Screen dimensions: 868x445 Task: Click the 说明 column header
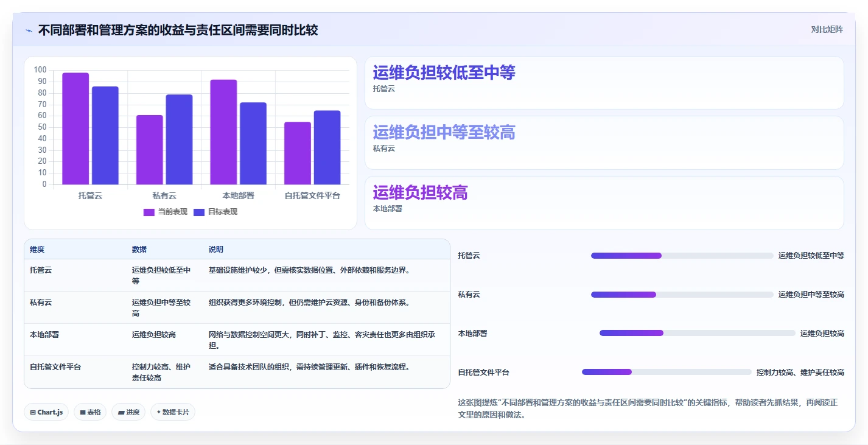coord(216,250)
